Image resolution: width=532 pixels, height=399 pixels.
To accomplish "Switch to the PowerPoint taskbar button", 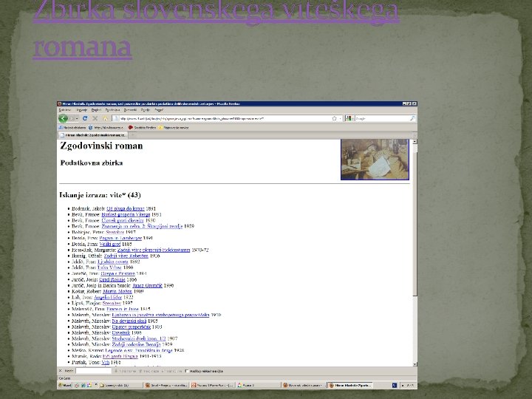I will pos(212,386).
